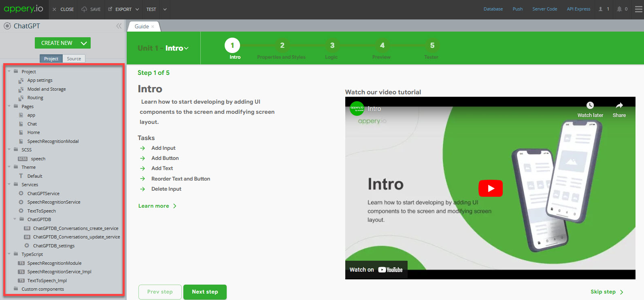The width and height of the screenshot is (644, 300).
Task: Collapse the Theme folder
Action: (9, 167)
